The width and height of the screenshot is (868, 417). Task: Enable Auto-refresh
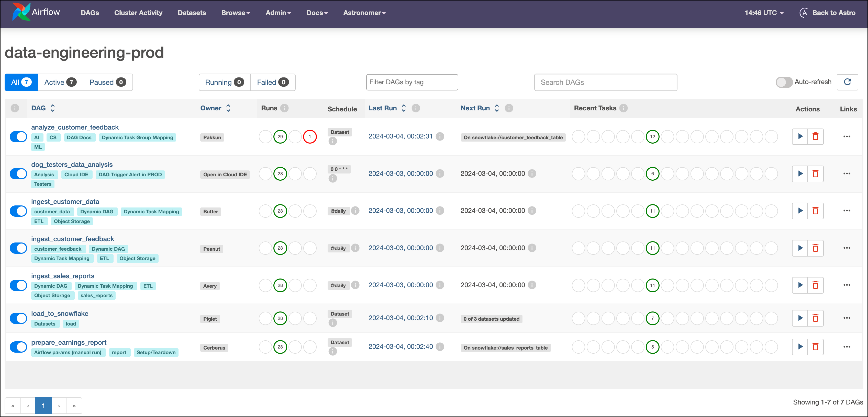click(784, 82)
